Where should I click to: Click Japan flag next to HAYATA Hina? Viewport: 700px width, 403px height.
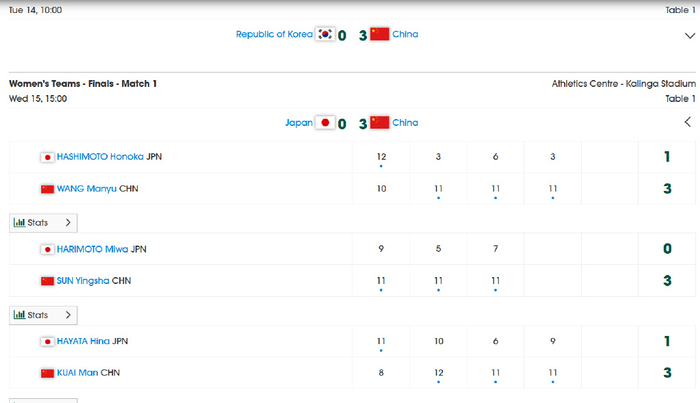47,342
